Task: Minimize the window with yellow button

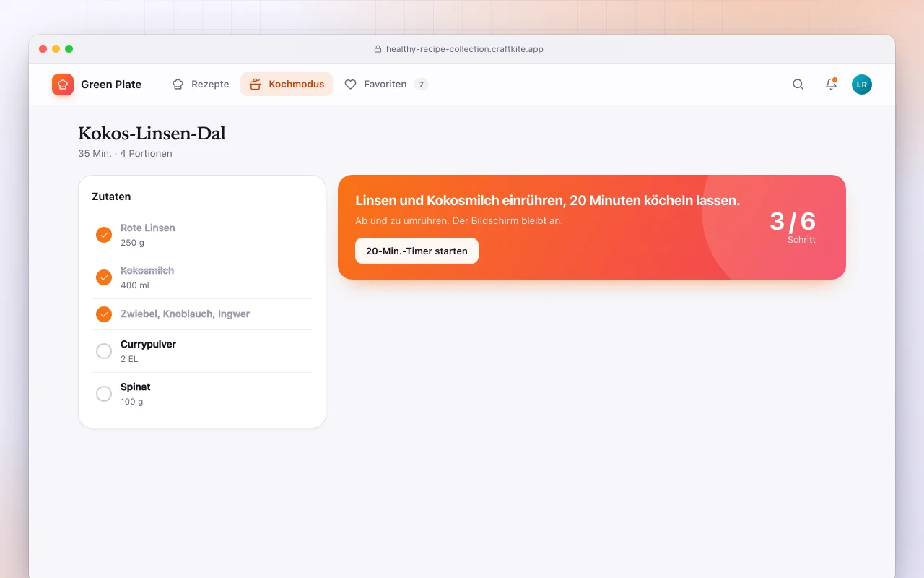Action: (x=56, y=49)
